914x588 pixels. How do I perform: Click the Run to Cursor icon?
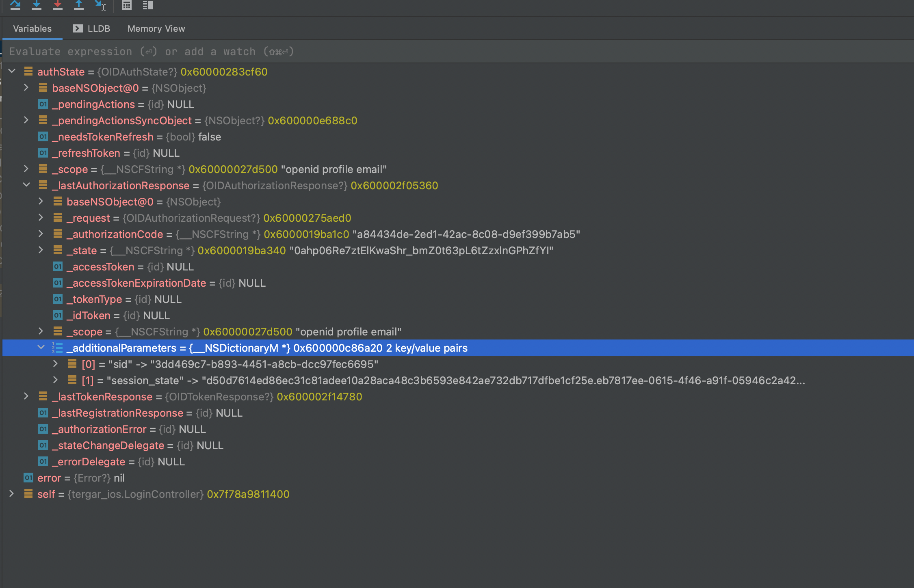pyautogui.click(x=100, y=5)
